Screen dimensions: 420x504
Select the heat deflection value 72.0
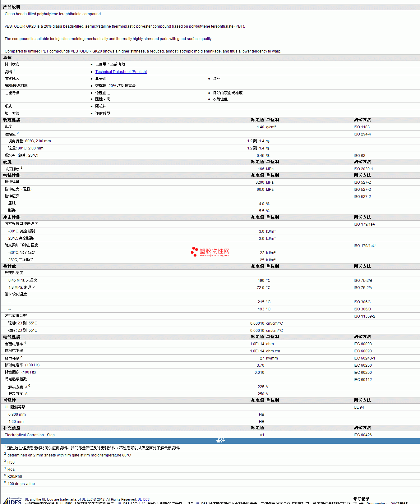261,288
